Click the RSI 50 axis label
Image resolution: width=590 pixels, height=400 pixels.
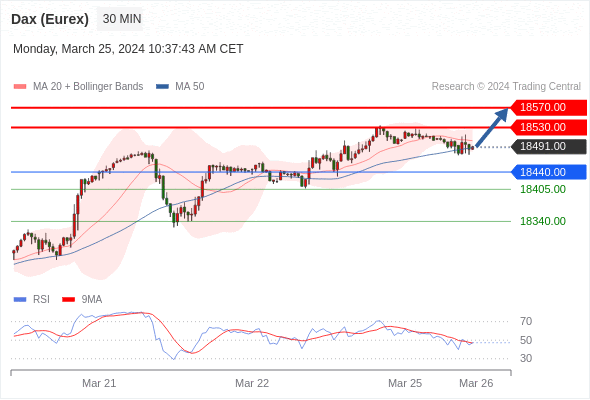tap(526, 341)
